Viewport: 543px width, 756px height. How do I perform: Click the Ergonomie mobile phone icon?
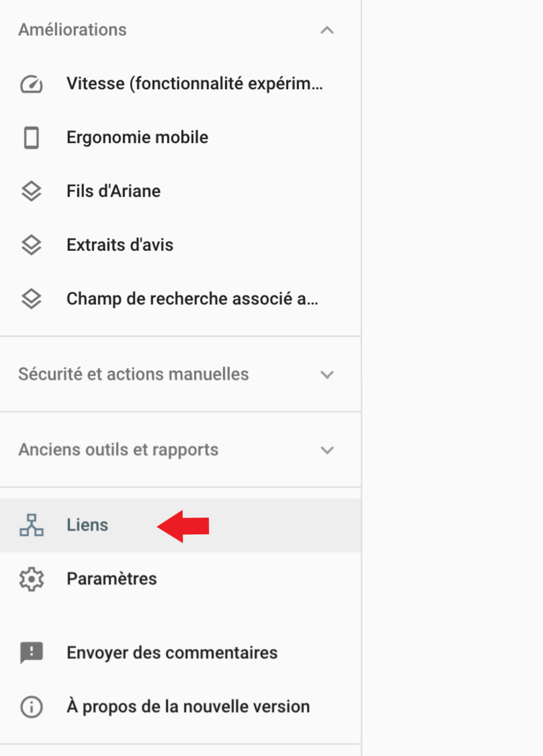(31, 137)
